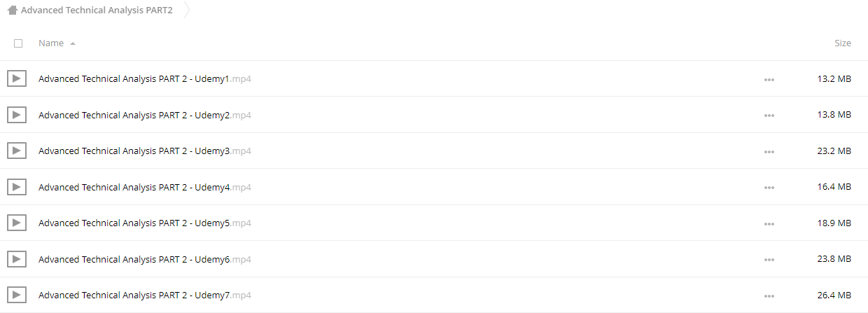This screenshot has height=313, width=868.
Task: Open more options menu for Udemy7.mp4
Action: [769, 295]
